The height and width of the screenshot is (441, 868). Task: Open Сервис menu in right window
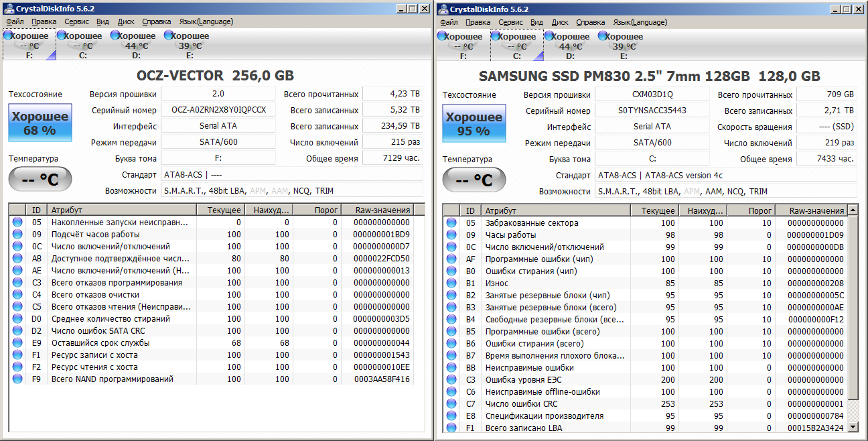coord(511,22)
